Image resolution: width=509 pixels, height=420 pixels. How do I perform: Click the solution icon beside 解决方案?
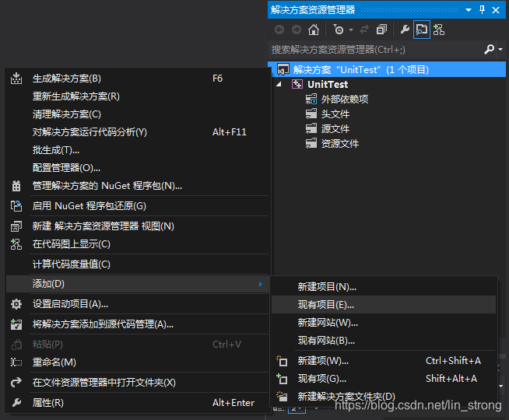[x=283, y=69]
